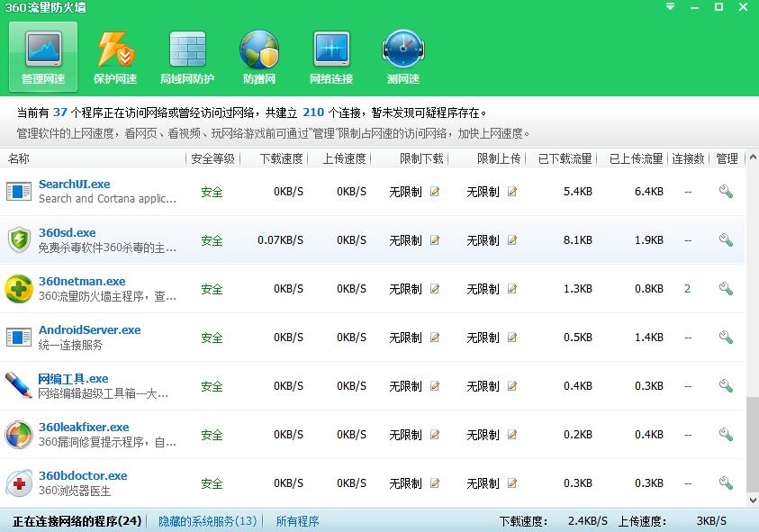
Task: Open the 保护网速 toolbar icon
Action: point(115,57)
